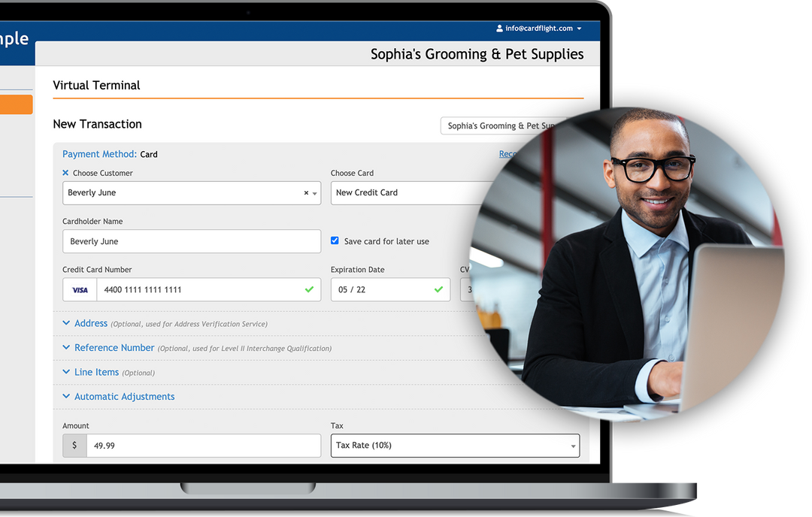Clear the Beverly June customer selection
Viewport: 812px width, 517px height.
tap(306, 193)
